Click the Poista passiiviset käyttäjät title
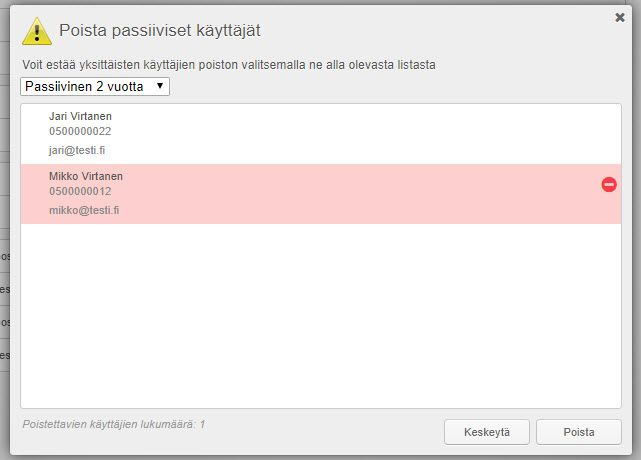This screenshot has height=460, width=641. tap(160, 31)
